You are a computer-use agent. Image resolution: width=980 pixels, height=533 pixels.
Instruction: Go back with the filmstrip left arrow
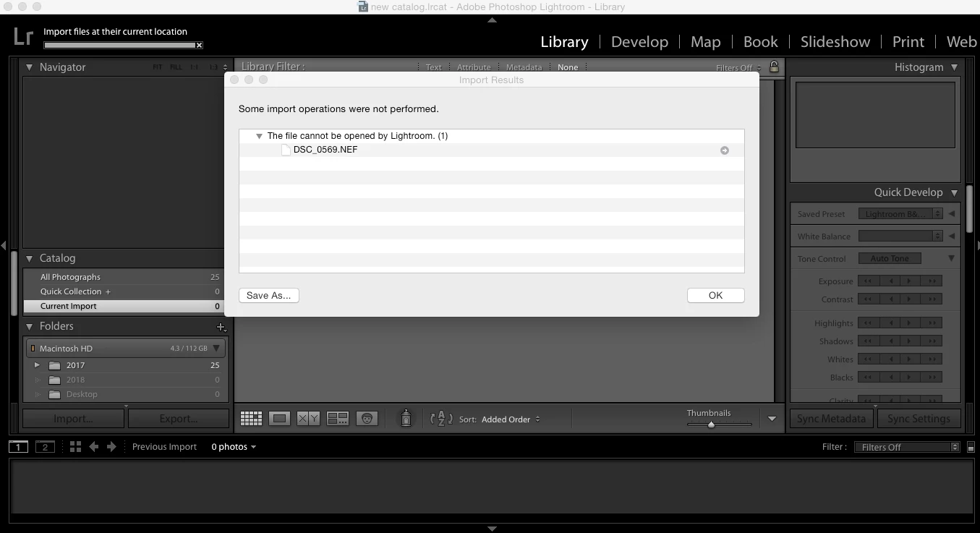93,447
